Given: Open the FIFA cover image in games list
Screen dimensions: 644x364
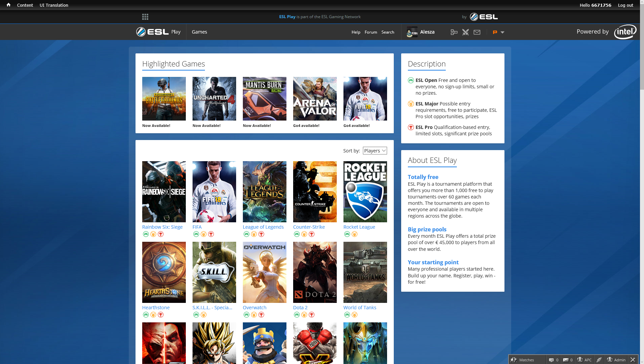Looking at the screenshot, I should click(214, 192).
